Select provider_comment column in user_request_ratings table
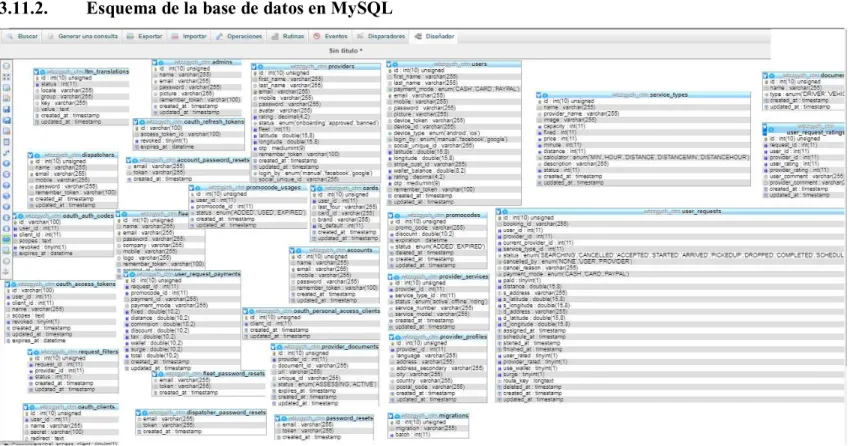This screenshot has height=446, width=853. point(804,183)
